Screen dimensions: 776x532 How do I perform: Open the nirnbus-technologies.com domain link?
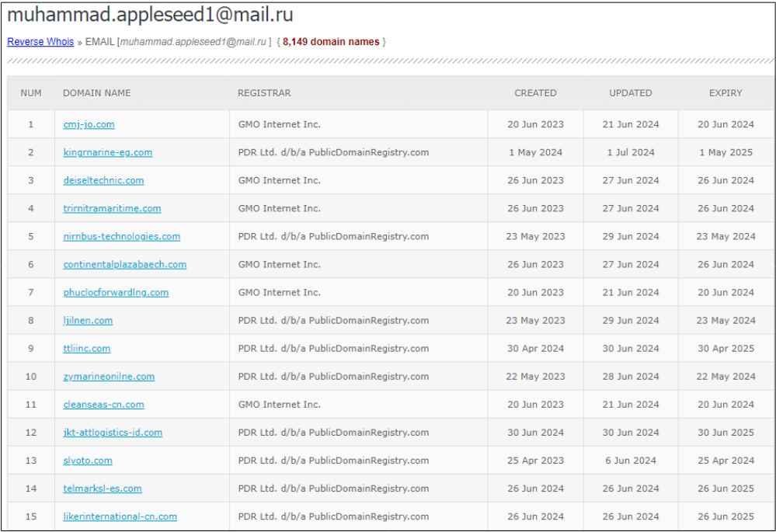coord(122,236)
